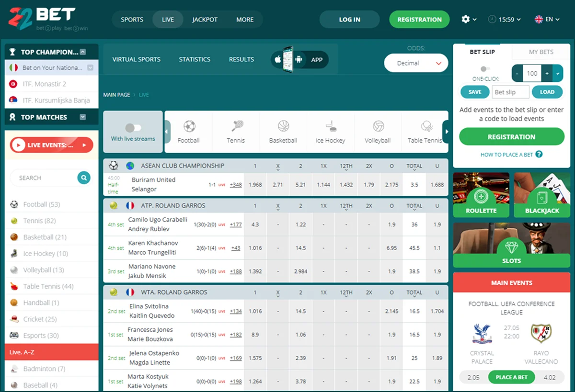Click the stake amount field 100
The height and width of the screenshot is (392, 575).
[x=532, y=74]
